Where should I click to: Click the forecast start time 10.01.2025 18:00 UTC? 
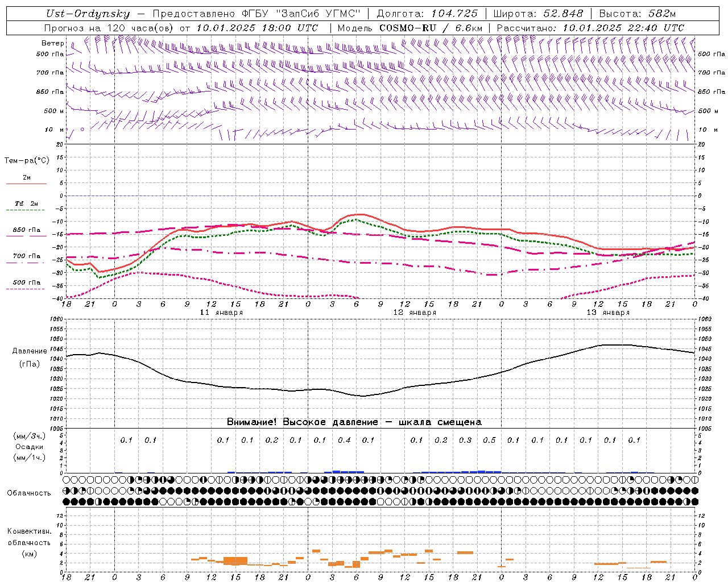(257, 27)
